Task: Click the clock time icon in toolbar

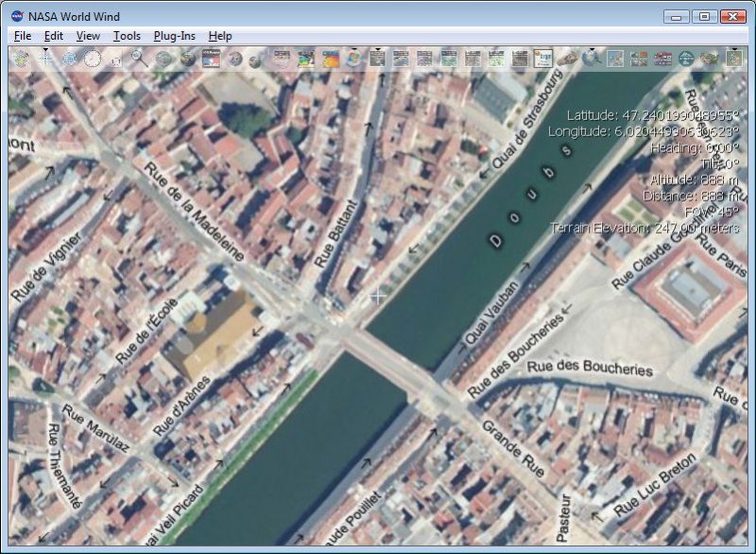Action: pyautogui.click(x=93, y=60)
